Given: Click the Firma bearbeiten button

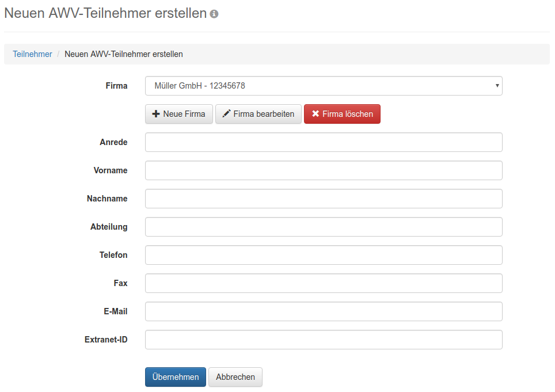Looking at the screenshot, I should click(x=259, y=114).
